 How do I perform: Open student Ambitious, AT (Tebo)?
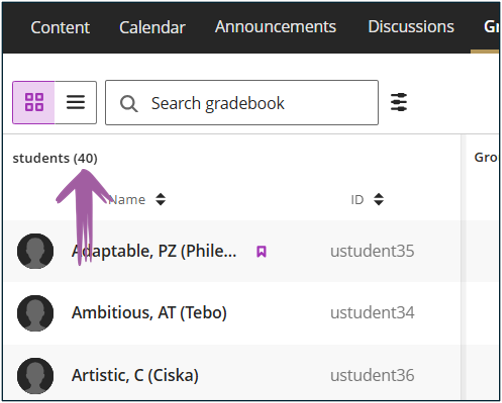click(149, 313)
